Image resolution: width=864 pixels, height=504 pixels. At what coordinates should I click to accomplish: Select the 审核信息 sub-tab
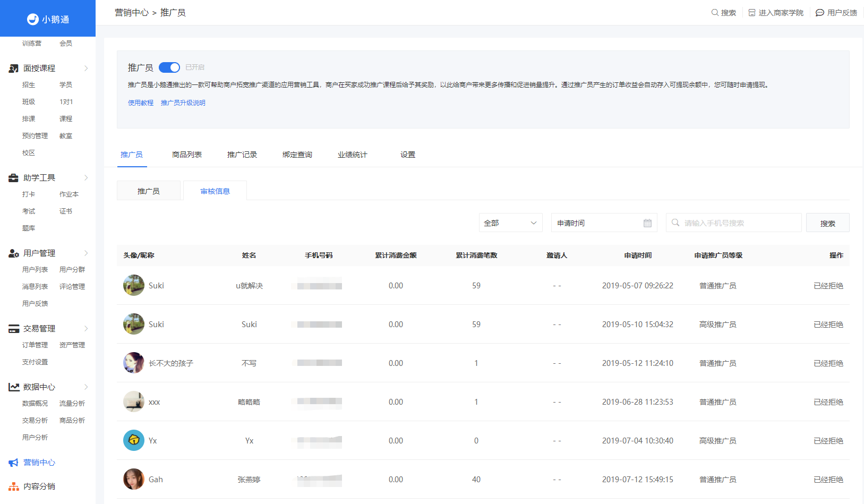click(215, 191)
